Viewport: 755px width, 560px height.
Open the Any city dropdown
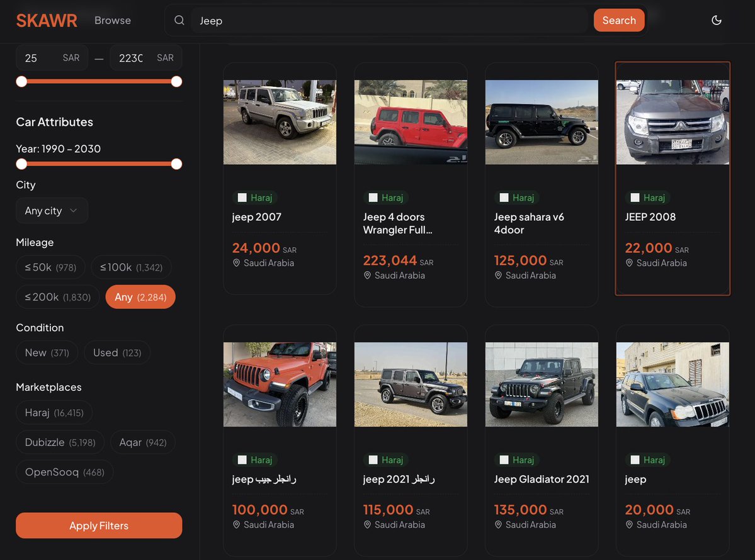coord(52,211)
